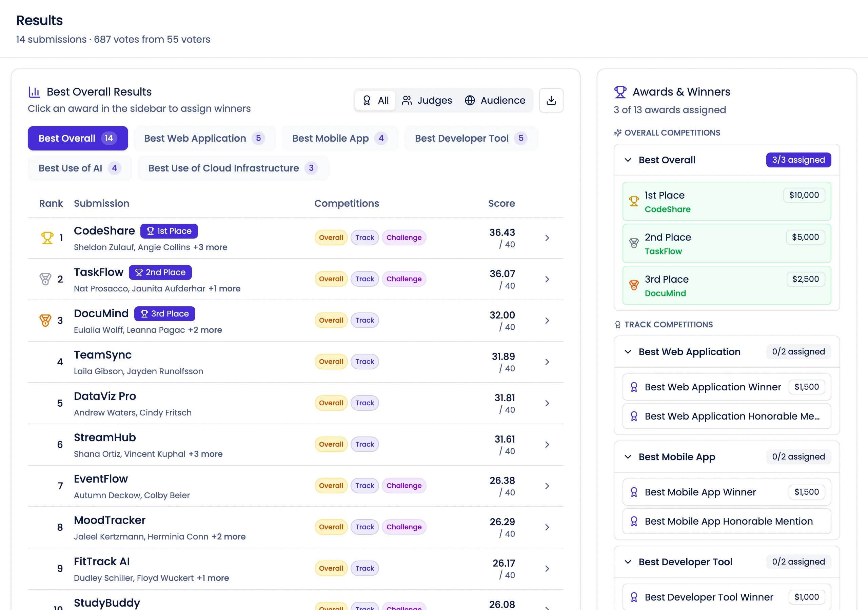
Task: Click the download/export results icon
Action: 551,100
